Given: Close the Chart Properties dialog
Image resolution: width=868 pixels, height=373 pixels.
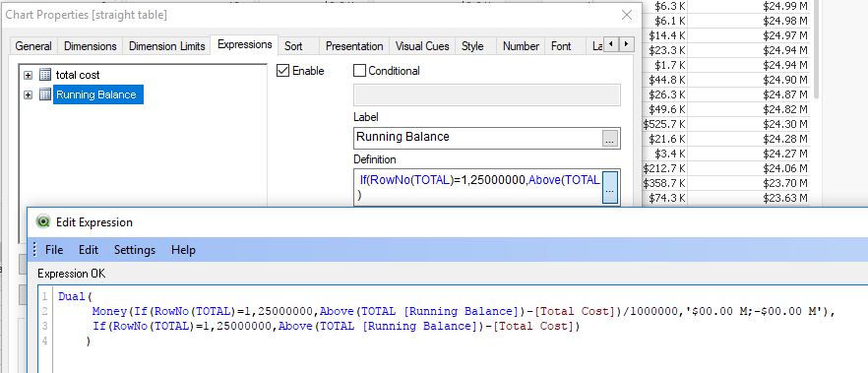Looking at the screenshot, I should (x=627, y=15).
